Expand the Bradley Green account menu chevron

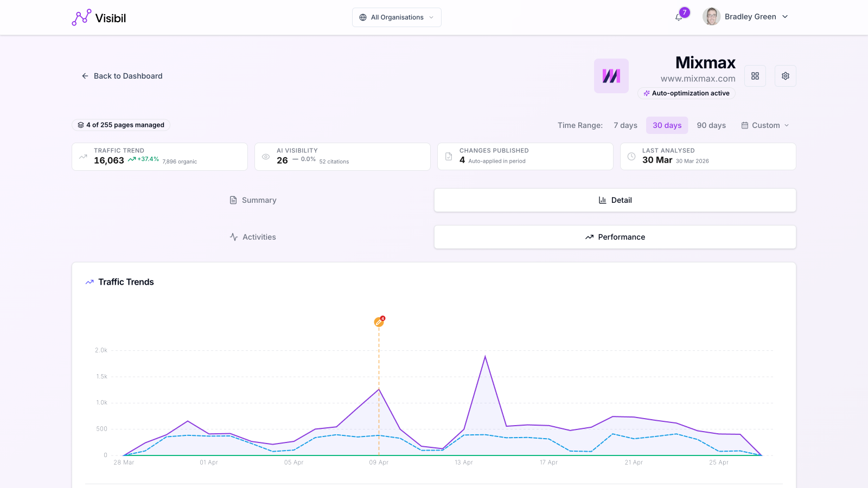point(785,17)
